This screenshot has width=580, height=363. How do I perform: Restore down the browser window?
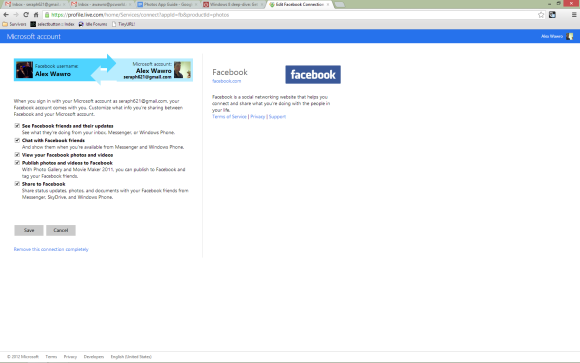click(x=559, y=3)
